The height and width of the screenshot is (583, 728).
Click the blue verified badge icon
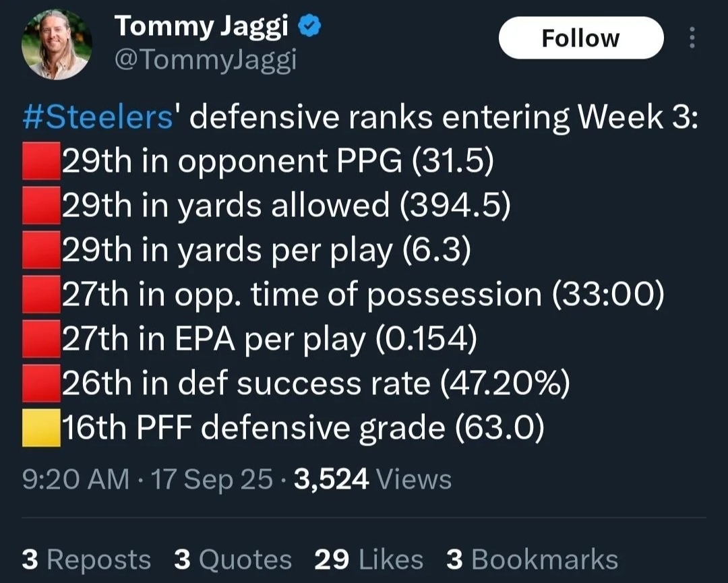[x=309, y=26]
